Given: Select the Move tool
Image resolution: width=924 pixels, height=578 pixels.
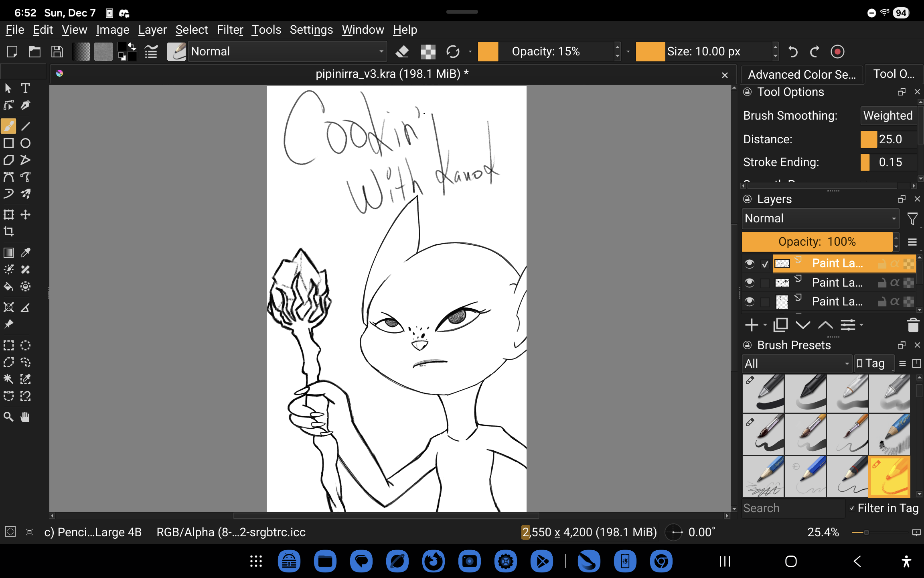Looking at the screenshot, I should pos(25,215).
